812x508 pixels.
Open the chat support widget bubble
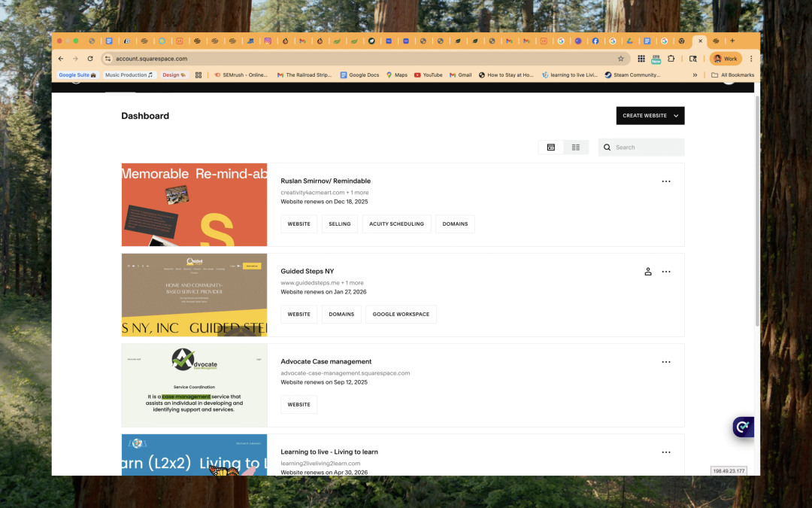coord(742,427)
